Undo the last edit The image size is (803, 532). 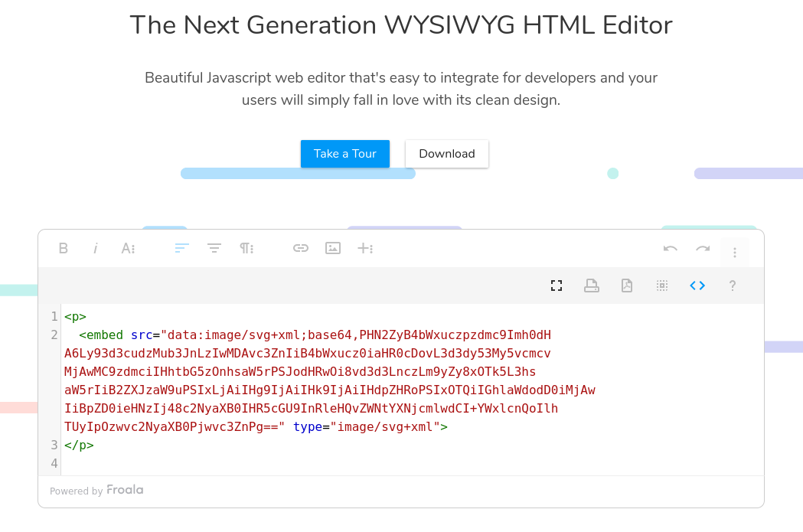pos(671,248)
